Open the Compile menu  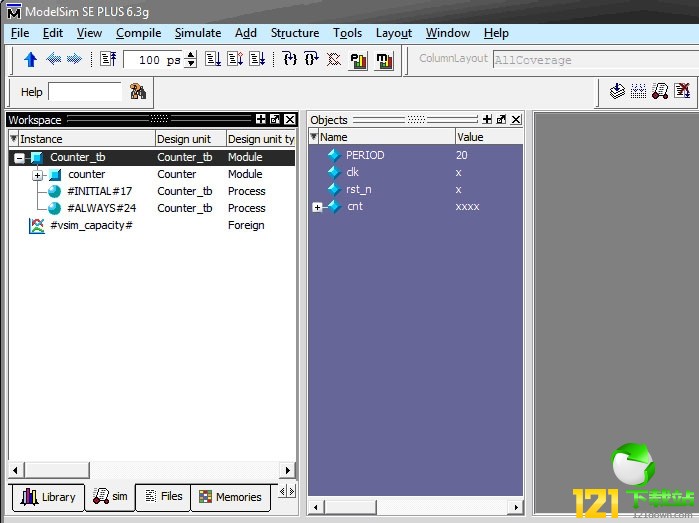(139, 33)
